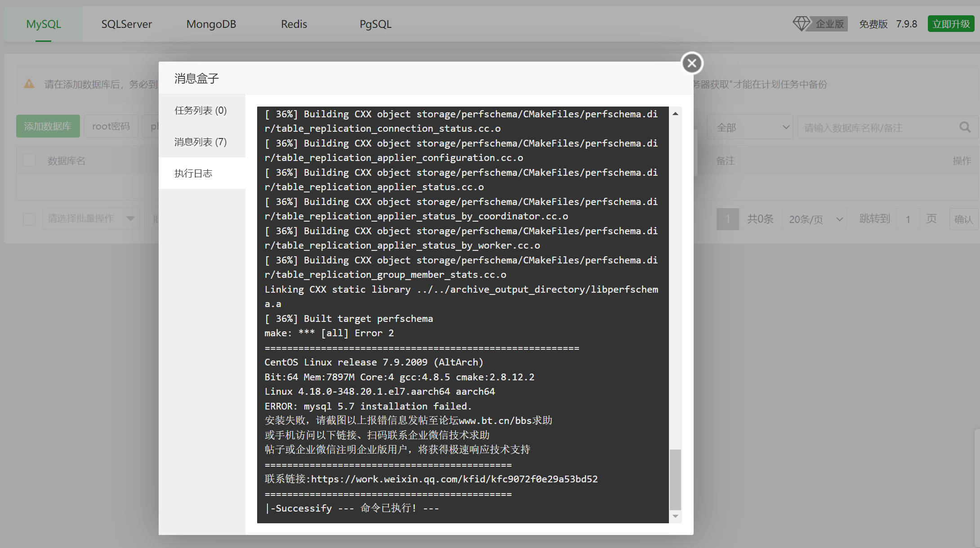Click the work.weixin.qq.com contact link line

[431, 479]
